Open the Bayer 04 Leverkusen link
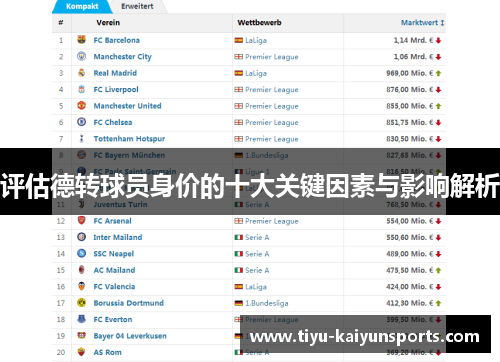The height and width of the screenshot is (362, 500). (x=130, y=336)
